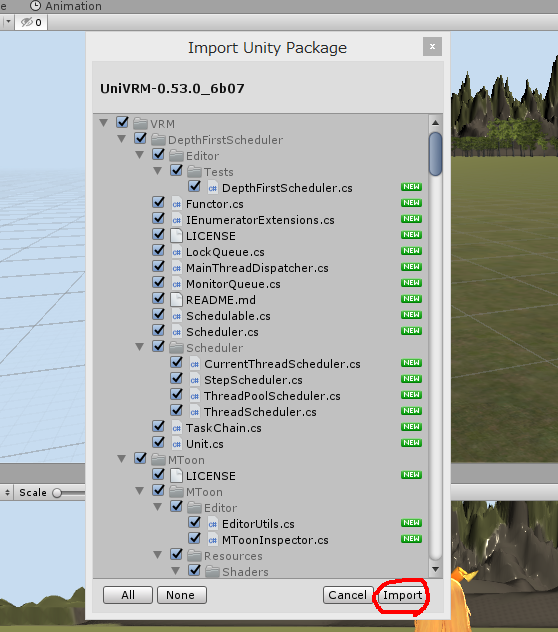Click the ThreadPoolScheduler.cs script icon
This screenshot has width=558, height=632.
[x=194, y=396]
